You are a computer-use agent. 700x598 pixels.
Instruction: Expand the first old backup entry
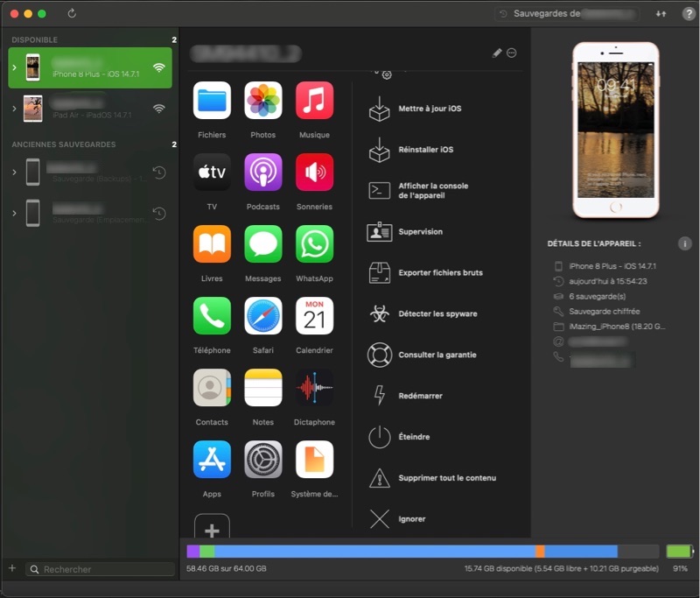tap(14, 172)
